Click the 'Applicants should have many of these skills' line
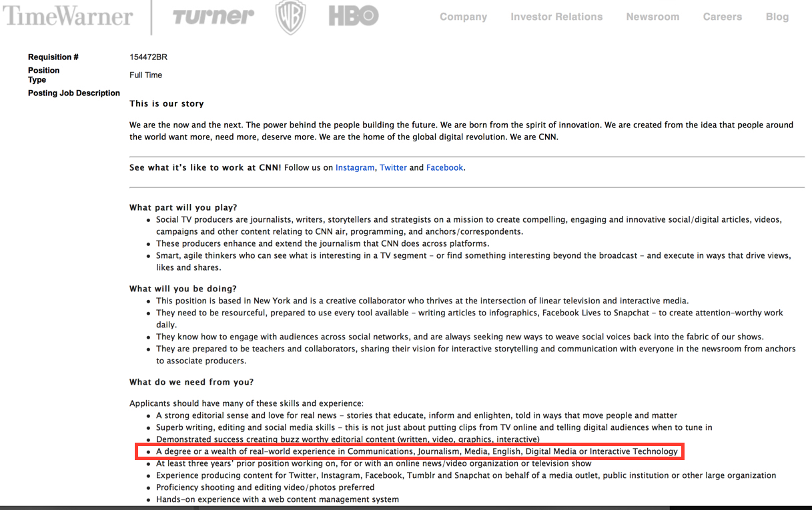This screenshot has width=812, height=510. coord(246,403)
